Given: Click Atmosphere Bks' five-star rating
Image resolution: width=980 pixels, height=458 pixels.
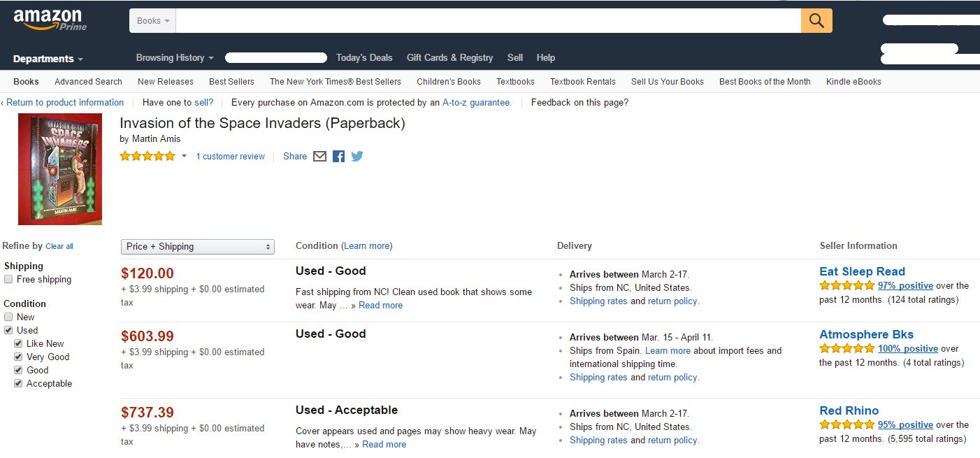Looking at the screenshot, I should [846, 348].
